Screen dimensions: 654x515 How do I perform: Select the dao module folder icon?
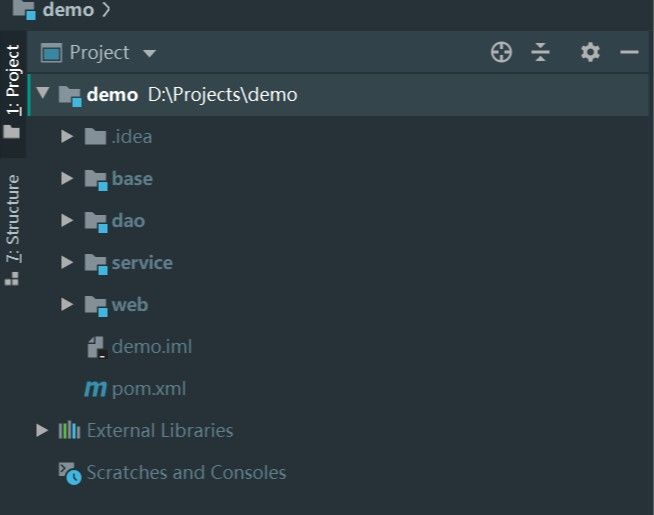coord(96,222)
